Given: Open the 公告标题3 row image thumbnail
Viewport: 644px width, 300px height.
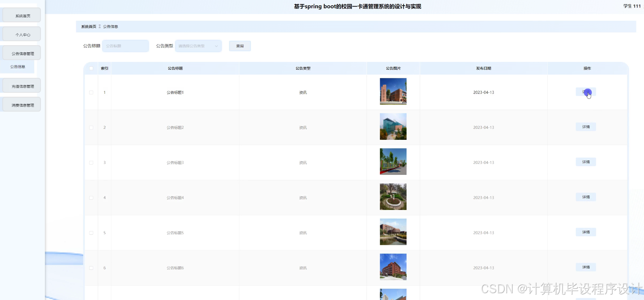Looking at the screenshot, I should 393,162.
